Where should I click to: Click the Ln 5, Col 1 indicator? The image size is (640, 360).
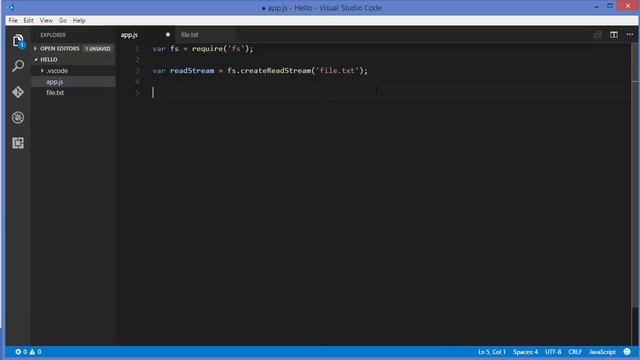tap(492, 352)
